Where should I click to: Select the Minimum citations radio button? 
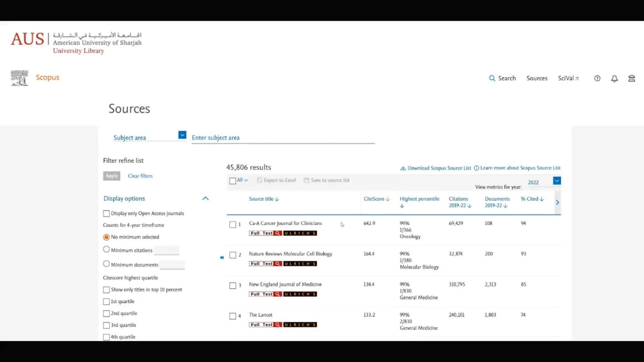[106, 249]
